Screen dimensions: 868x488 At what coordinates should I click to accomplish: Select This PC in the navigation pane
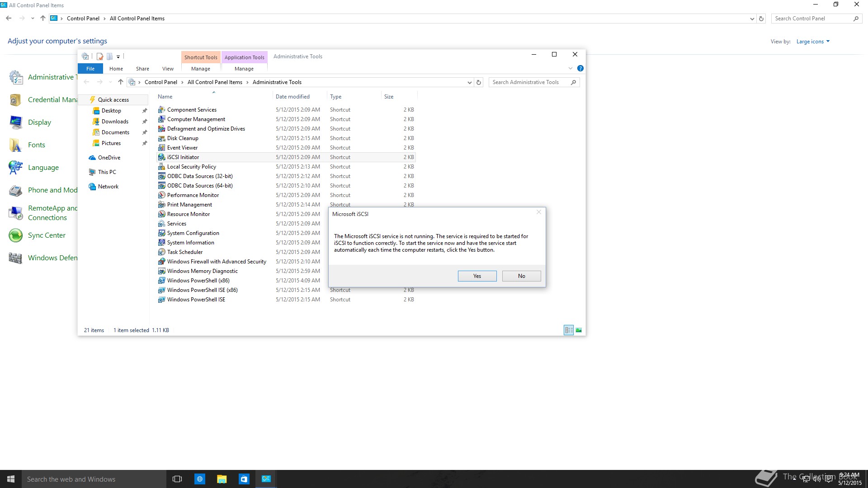(x=107, y=172)
